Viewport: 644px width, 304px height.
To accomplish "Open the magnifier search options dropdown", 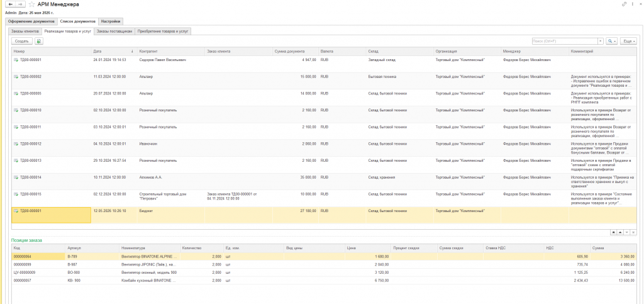I will 611,41.
